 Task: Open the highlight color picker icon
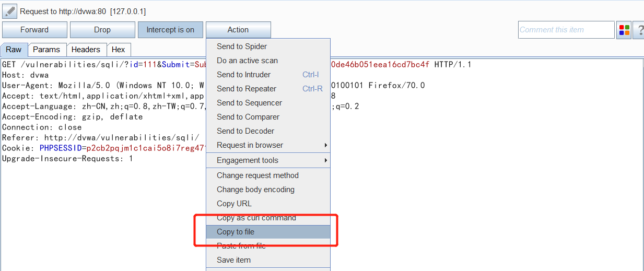(624, 30)
